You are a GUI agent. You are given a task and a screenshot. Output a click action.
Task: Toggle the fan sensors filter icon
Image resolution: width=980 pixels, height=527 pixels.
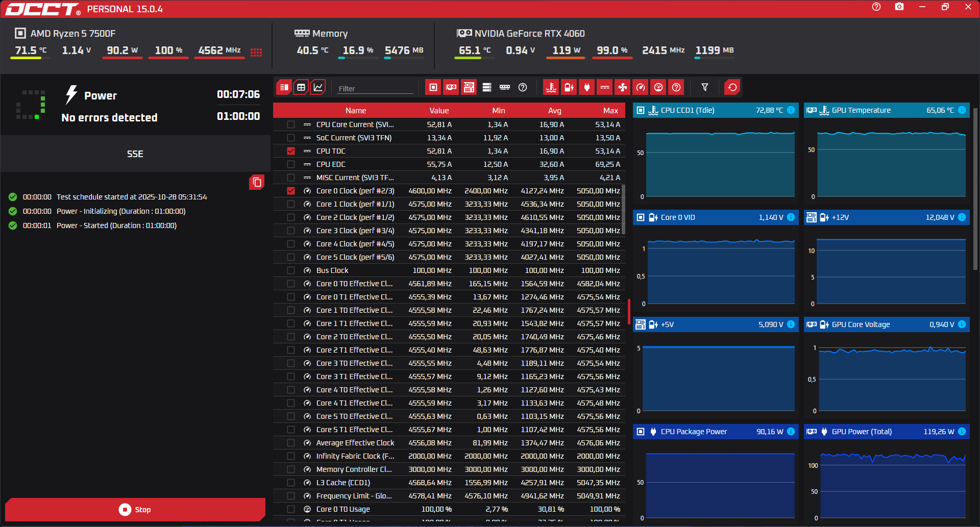tap(623, 87)
